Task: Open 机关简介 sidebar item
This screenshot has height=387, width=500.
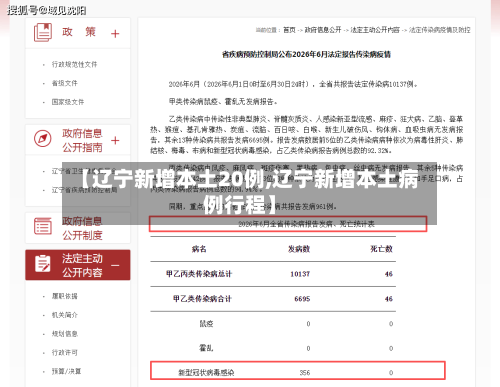Action: [x=65, y=315]
